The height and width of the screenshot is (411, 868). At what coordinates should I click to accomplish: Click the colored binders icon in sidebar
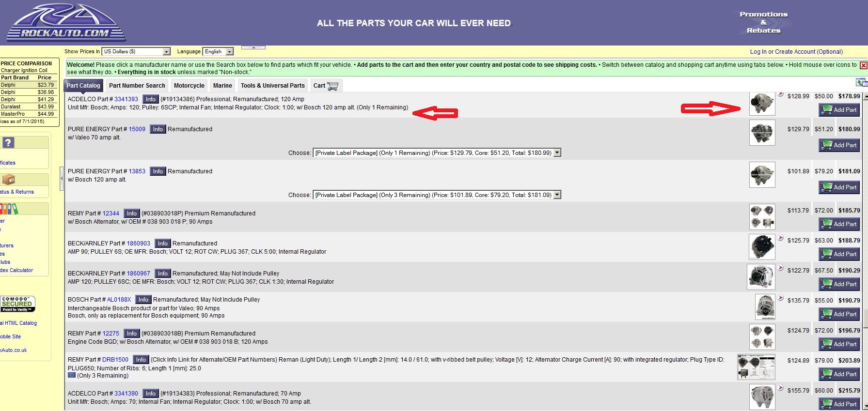pos(9,209)
